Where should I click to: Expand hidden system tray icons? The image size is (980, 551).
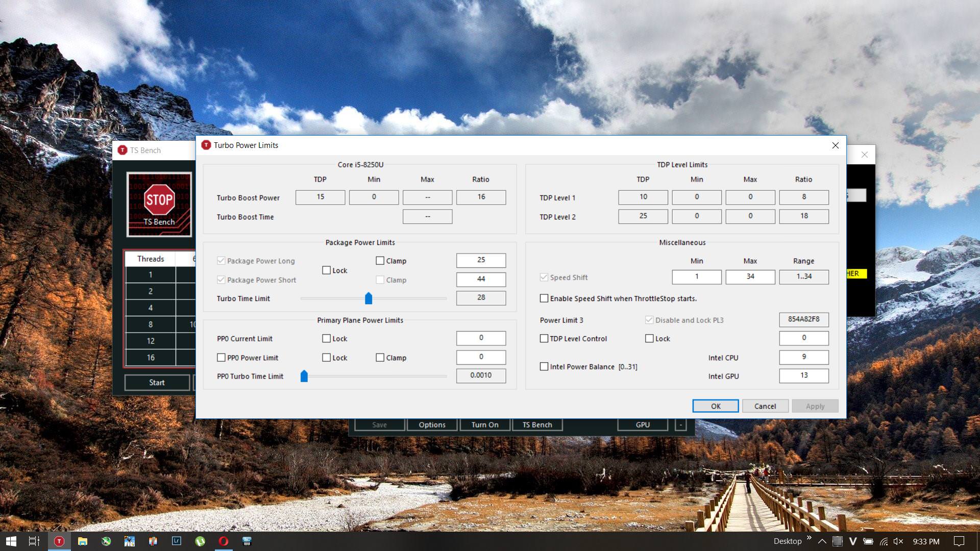click(822, 541)
